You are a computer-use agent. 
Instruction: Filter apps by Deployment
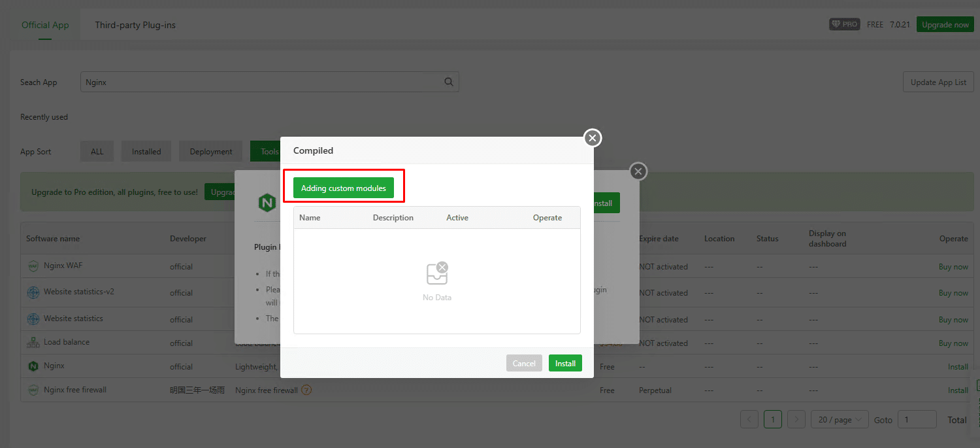211,152
